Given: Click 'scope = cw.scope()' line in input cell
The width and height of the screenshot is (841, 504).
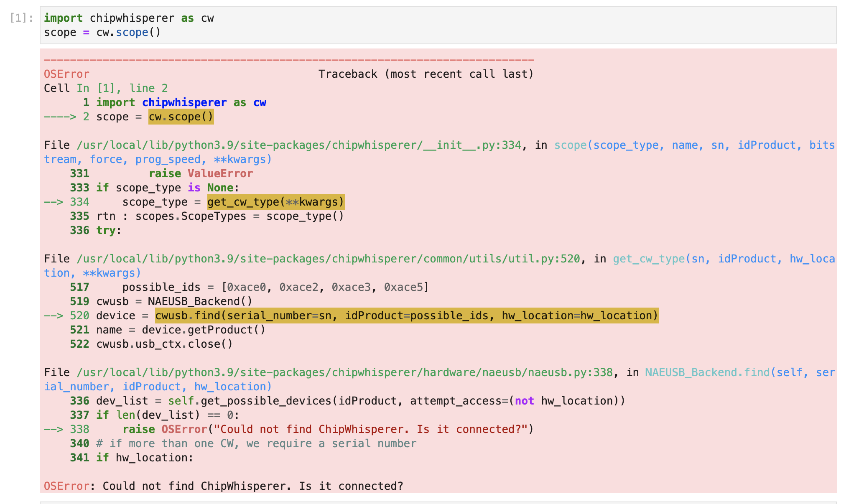Looking at the screenshot, I should click(102, 33).
